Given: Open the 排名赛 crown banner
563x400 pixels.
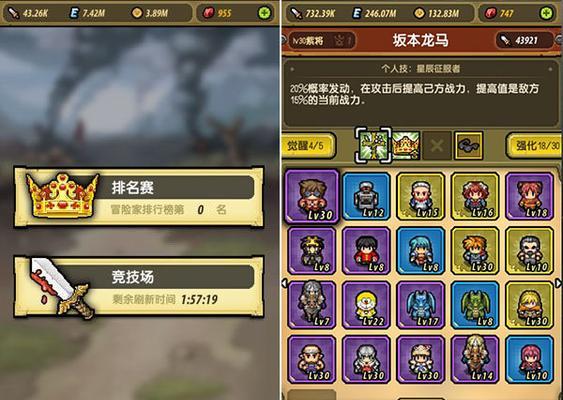Looking at the screenshot, I should (139, 196).
